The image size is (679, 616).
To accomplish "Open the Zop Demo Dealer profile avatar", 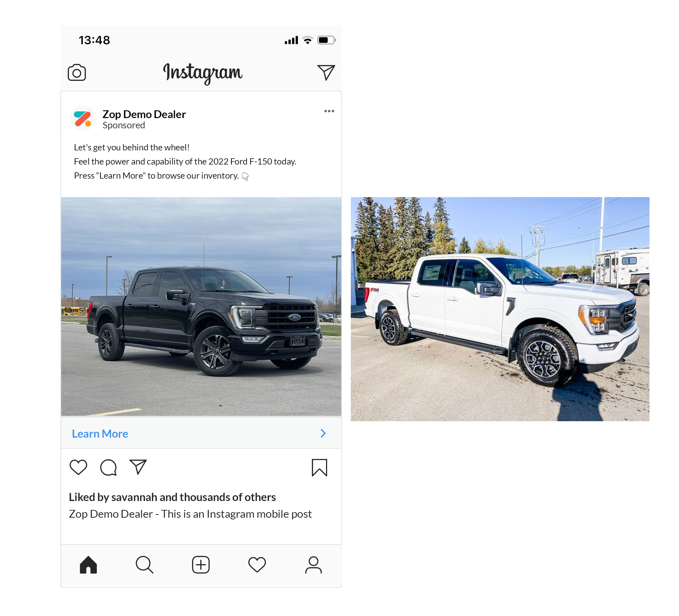I will pyautogui.click(x=83, y=118).
